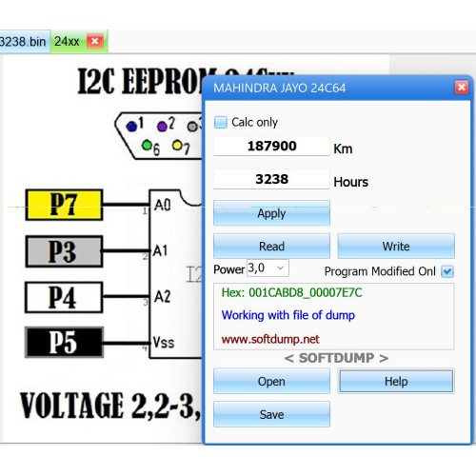Viewport: 476px width, 476px height.
Task: Click the yellow pin 7 dot
Action: (x=177, y=146)
